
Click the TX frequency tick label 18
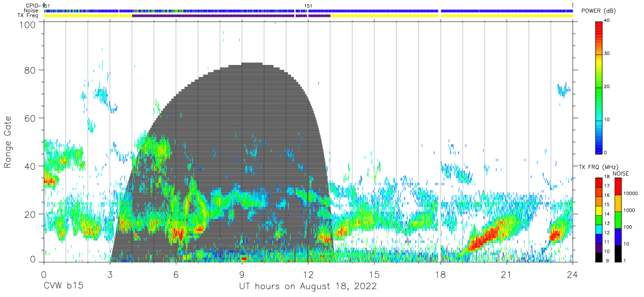click(607, 177)
